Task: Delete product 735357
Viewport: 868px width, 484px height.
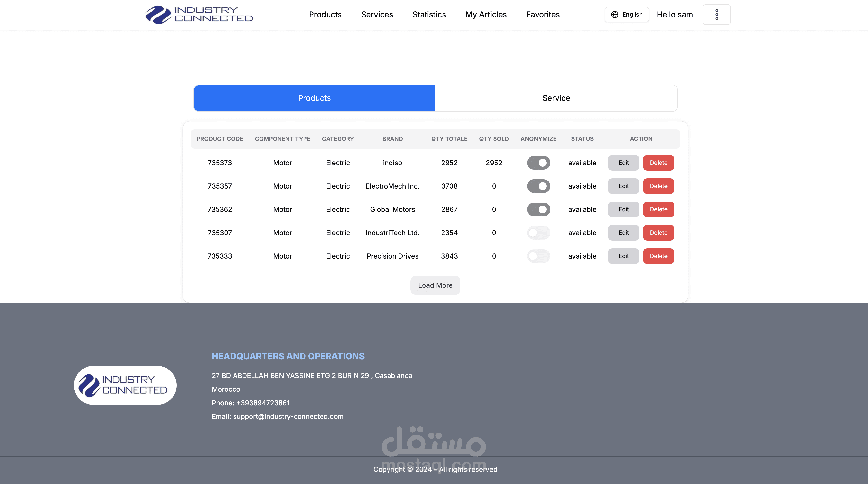Action: [659, 186]
